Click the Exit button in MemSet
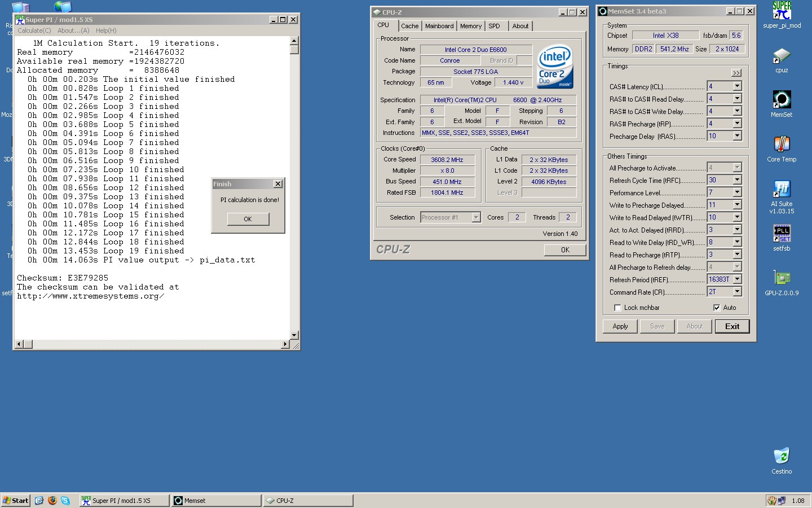 coord(732,326)
